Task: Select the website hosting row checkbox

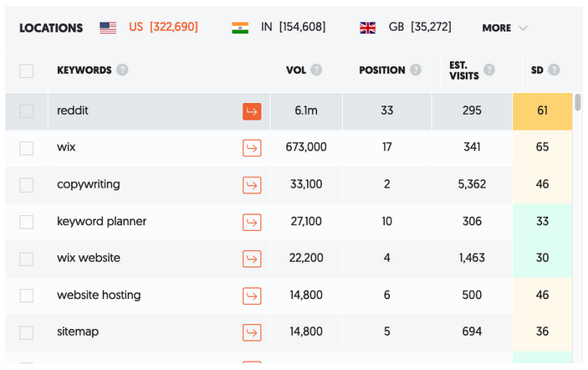Action: (x=26, y=295)
